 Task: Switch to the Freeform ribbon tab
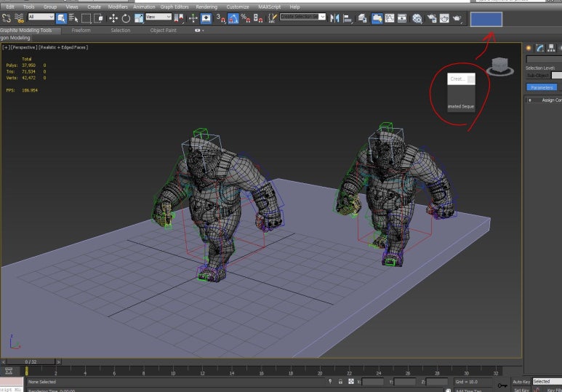coord(81,31)
